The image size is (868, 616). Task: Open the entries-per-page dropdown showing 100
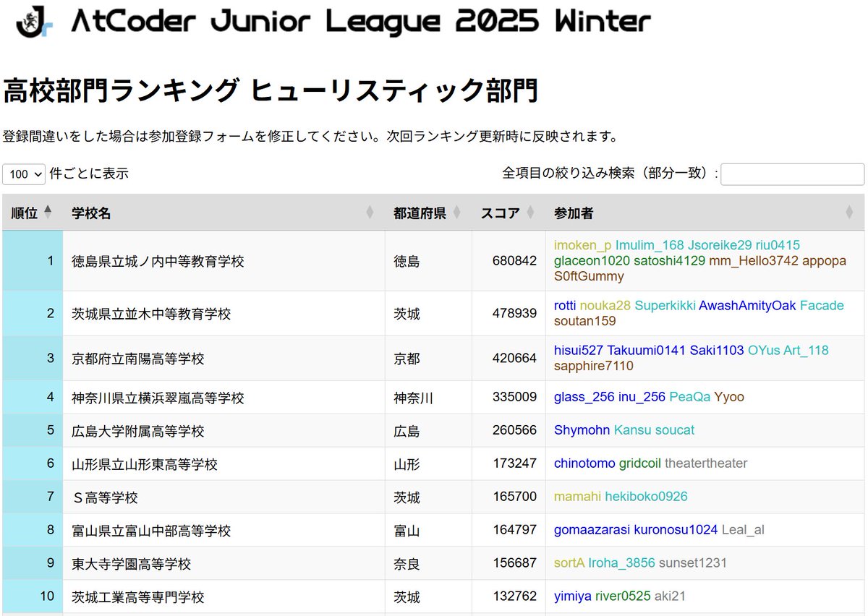click(24, 174)
